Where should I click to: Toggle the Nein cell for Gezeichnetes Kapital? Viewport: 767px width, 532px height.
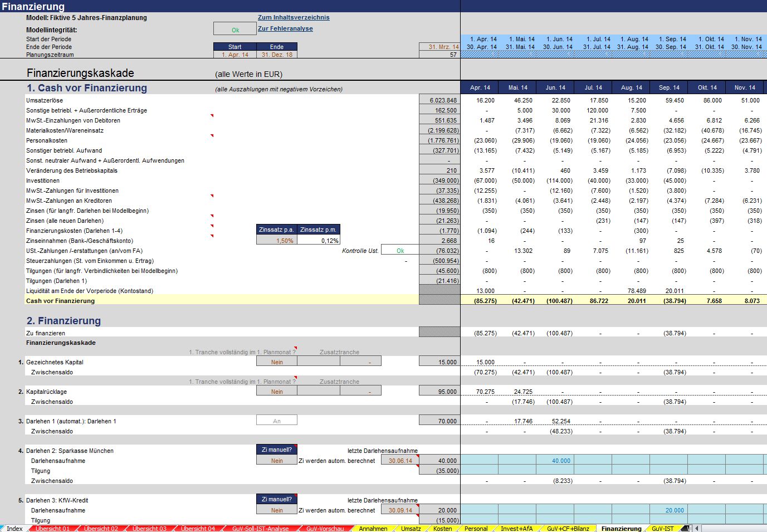click(x=277, y=362)
